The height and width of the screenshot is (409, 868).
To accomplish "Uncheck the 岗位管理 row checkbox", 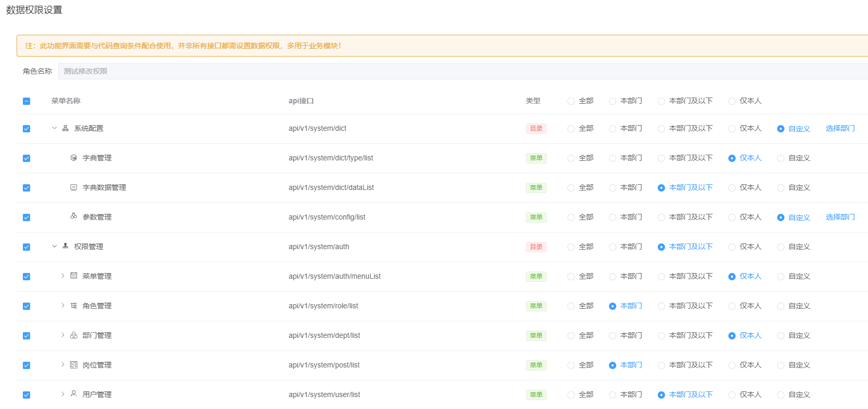I will [26, 365].
